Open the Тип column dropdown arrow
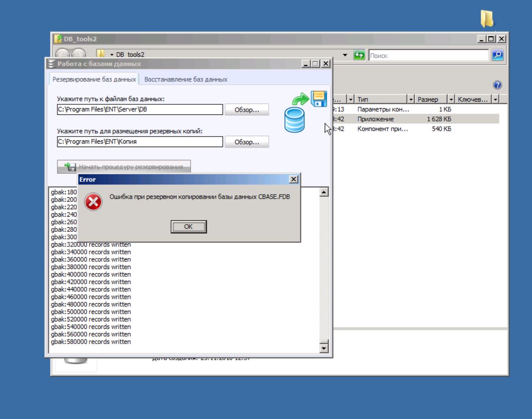Screen dimensions: 532x419 411,99
